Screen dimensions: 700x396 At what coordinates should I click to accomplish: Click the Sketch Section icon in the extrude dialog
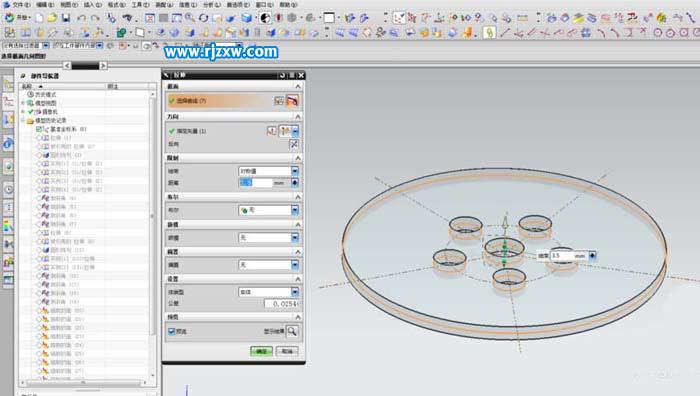[x=279, y=101]
